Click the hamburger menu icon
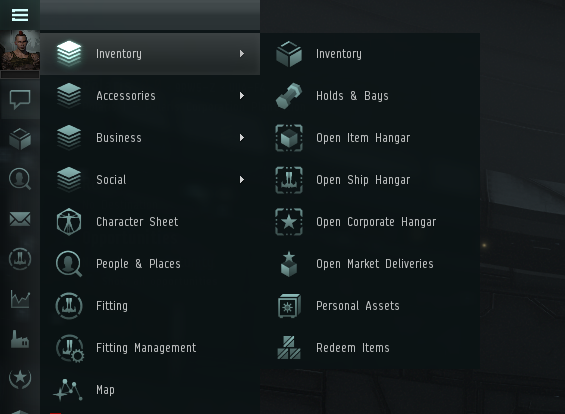This screenshot has height=414, width=565. click(20, 15)
